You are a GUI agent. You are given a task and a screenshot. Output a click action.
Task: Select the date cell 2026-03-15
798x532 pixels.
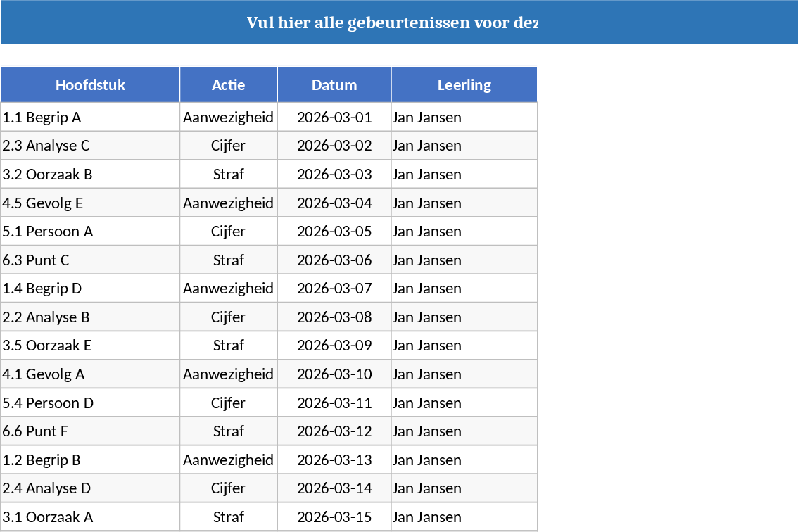pyautogui.click(x=334, y=517)
